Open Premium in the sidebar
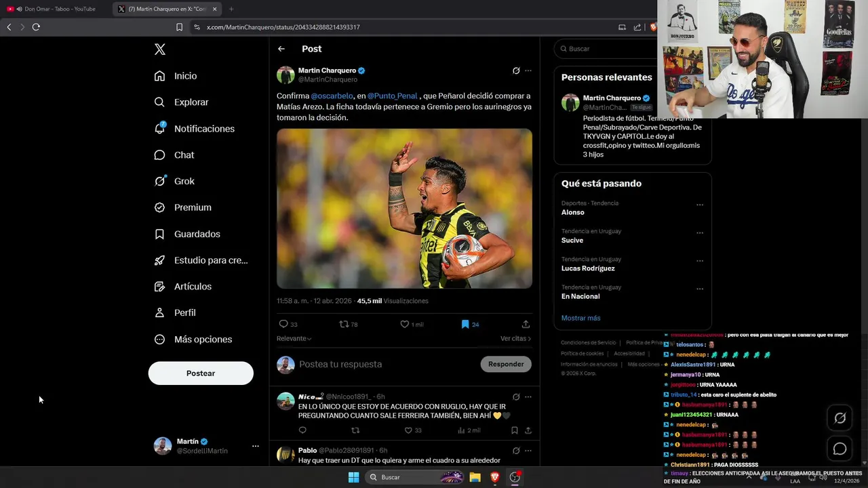Image resolution: width=868 pixels, height=488 pixels. [182, 207]
